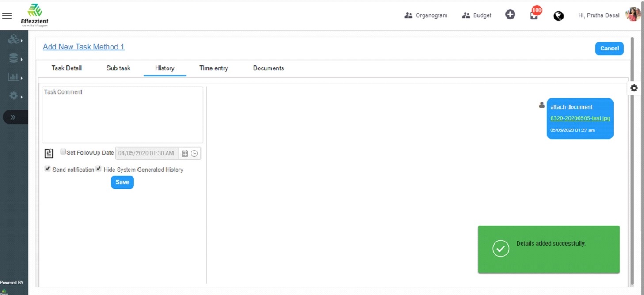Click the Hi, Prutha Desai greeting
Screen dimensions: 644x295
click(x=598, y=15)
